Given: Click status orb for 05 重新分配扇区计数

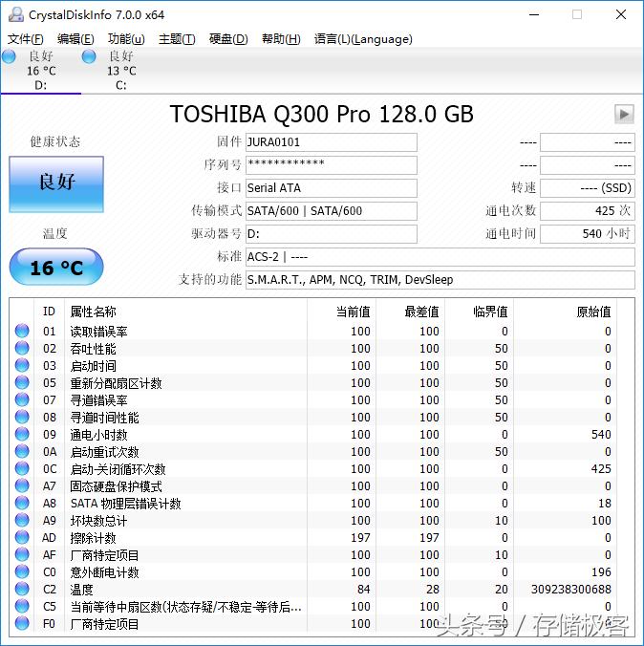Looking at the screenshot, I should click(x=22, y=382).
